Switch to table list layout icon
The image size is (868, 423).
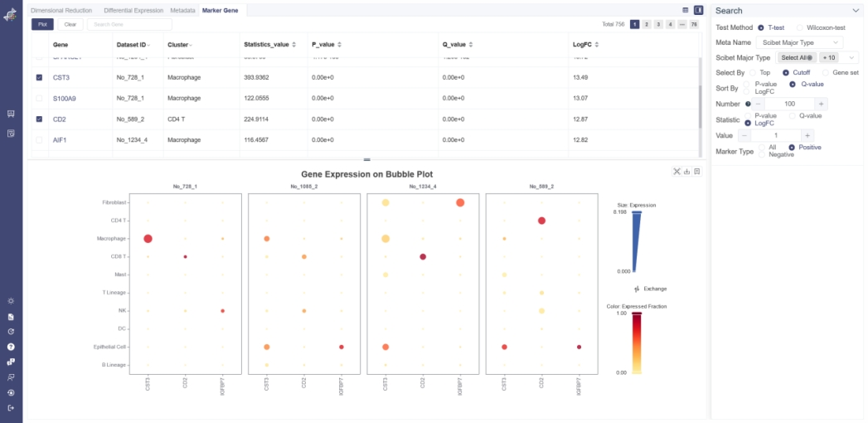686,10
